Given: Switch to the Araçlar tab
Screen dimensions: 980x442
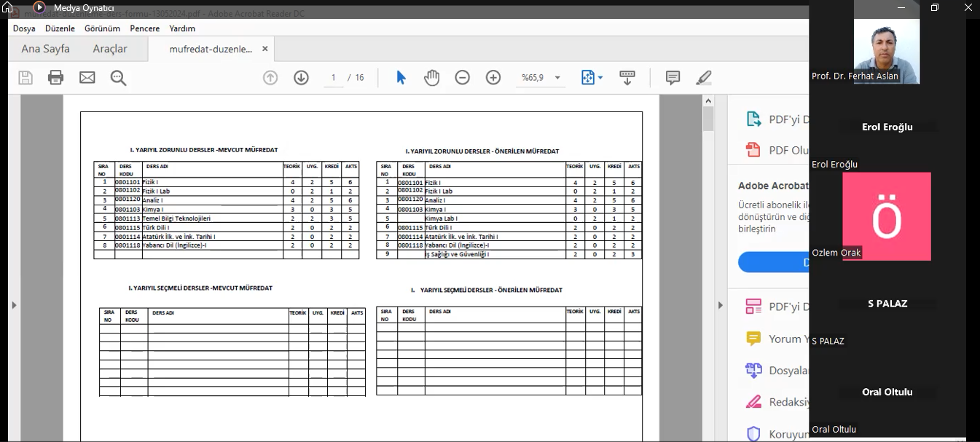Looking at the screenshot, I should (110, 49).
